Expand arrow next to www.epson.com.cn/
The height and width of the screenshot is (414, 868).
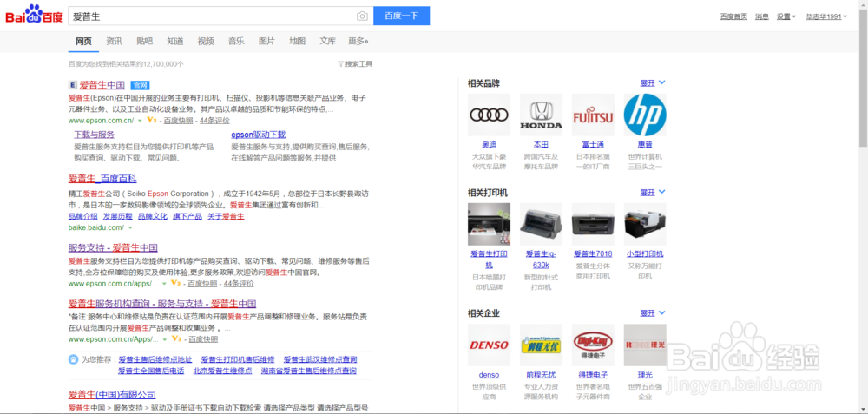140,120
